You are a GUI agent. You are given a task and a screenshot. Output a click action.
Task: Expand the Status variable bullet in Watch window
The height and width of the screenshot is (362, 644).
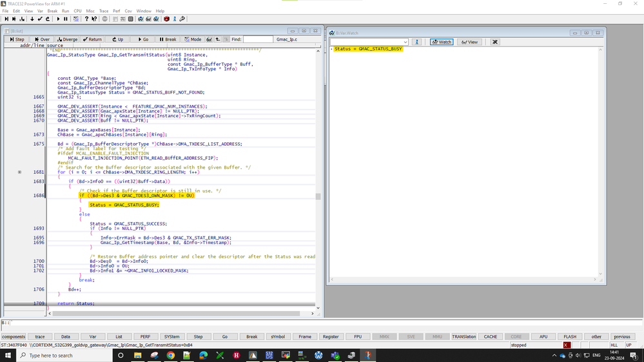click(331, 49)
